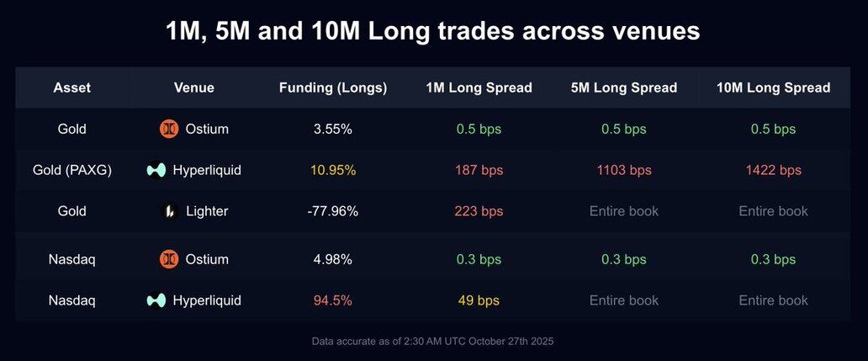Click the 94.5% funding rate value
The image size is (868, 361).
click(333, 300)
